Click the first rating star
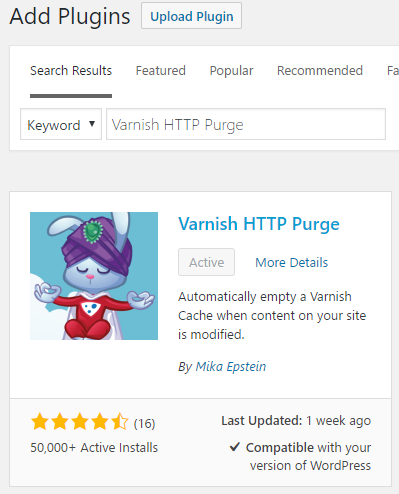The image size is (399, 494). (40, 421)
